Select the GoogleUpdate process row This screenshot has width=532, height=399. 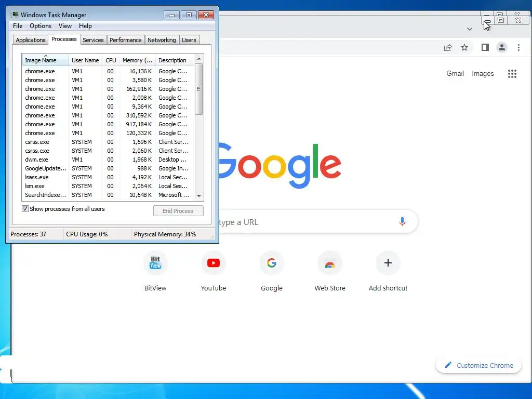click(x=108, y=168)
